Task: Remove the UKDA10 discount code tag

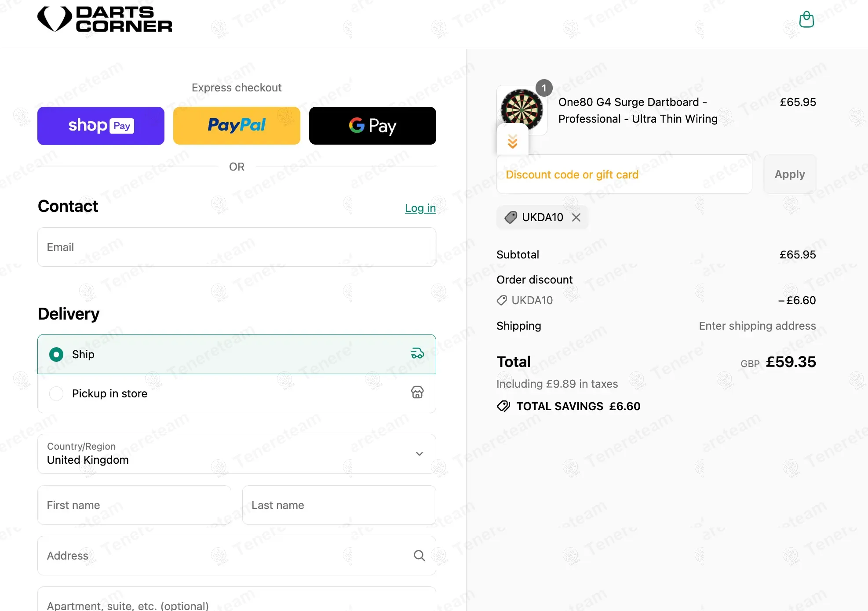Action: pyautogui.click(x=576, y=217)
